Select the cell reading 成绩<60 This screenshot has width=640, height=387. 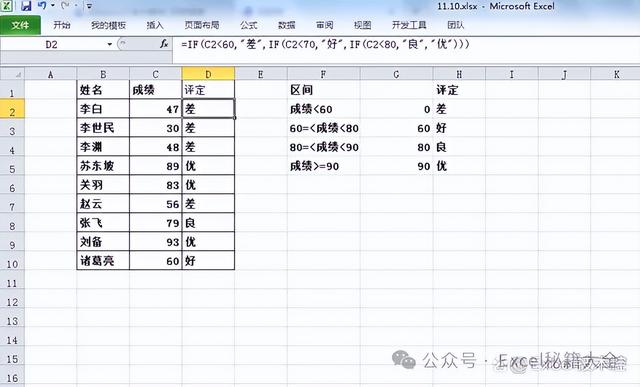click(323, 109)
